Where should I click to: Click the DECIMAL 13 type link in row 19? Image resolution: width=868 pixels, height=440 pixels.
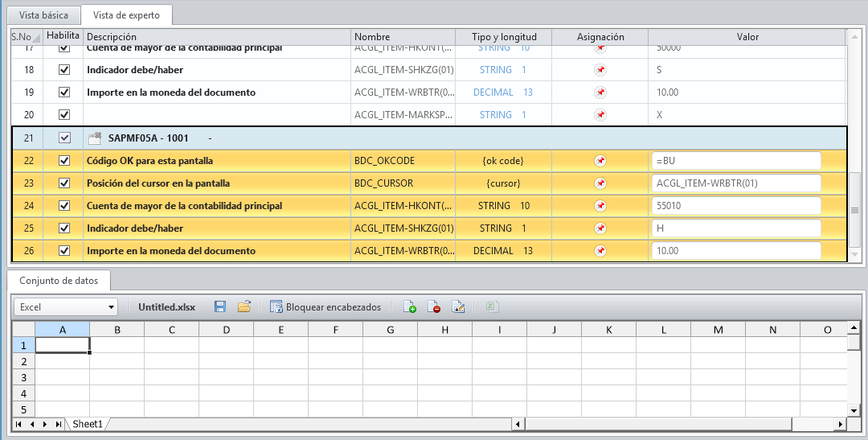tap(502, 93)
